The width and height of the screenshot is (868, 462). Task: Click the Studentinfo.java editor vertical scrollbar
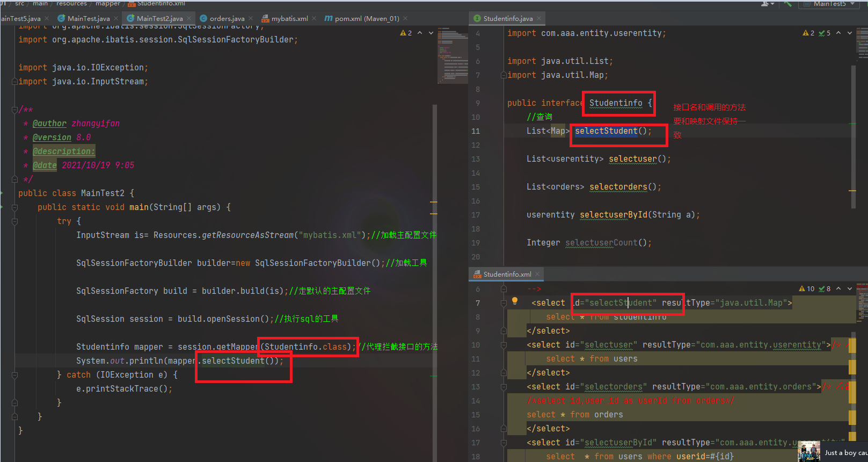coord(854,137)
